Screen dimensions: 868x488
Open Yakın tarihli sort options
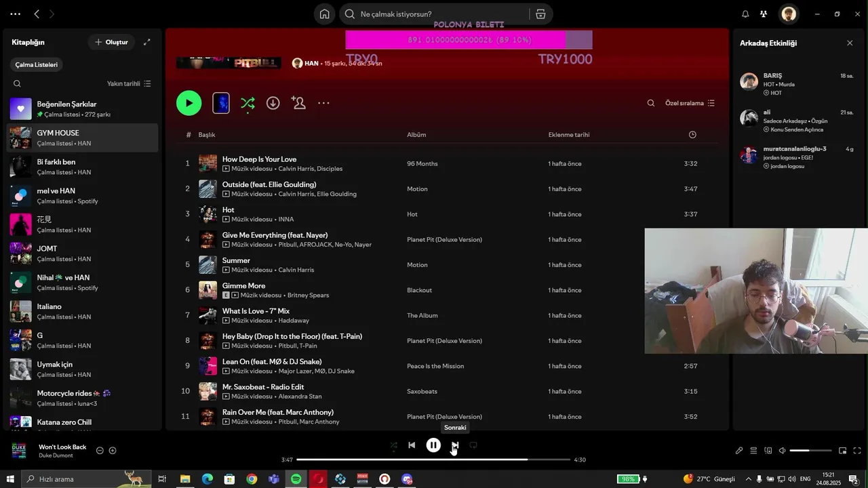coord(129,84)
